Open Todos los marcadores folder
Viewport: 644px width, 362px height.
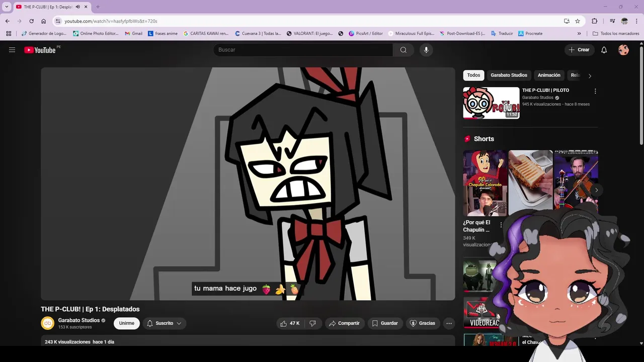click(616, 34)
